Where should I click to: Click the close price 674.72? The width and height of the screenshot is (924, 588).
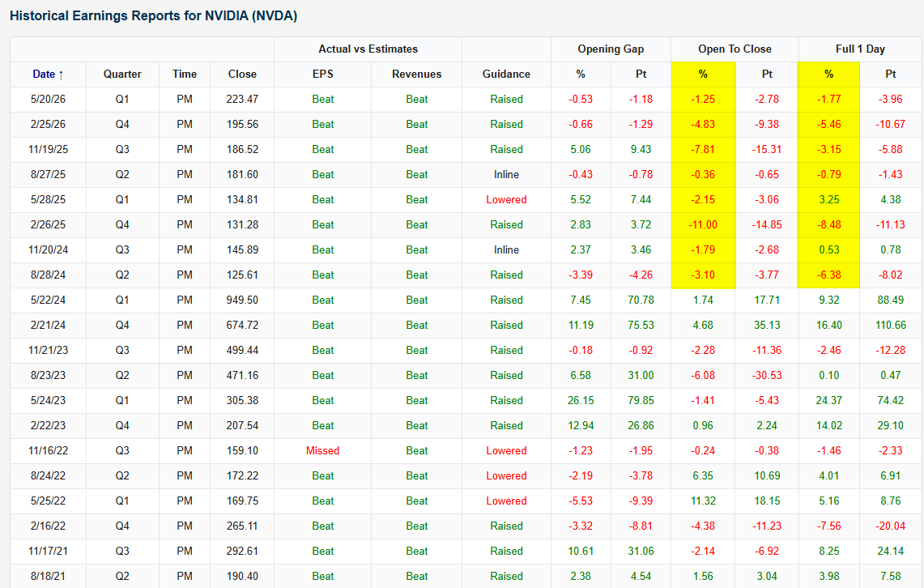pyautogui.click(x=242, y=326)
